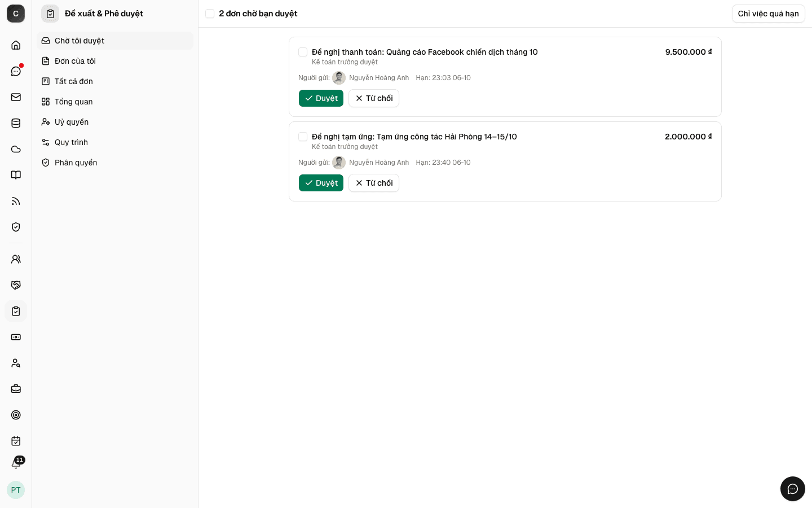Approve the Hải Phòng advance request with Duyệt

(321, 183)
